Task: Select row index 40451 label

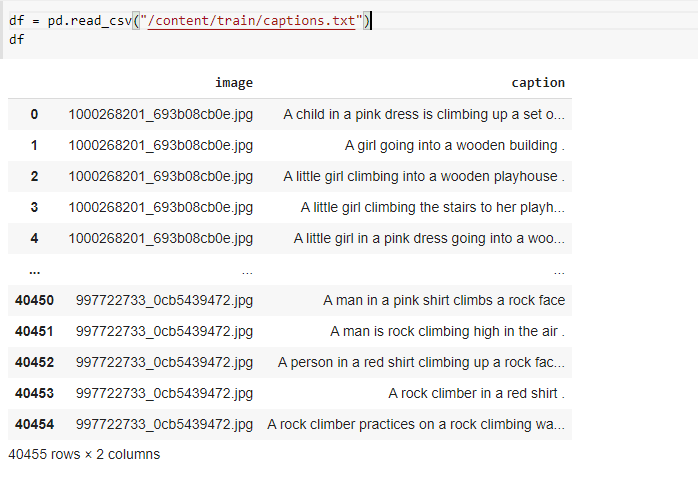Action: 34,332
